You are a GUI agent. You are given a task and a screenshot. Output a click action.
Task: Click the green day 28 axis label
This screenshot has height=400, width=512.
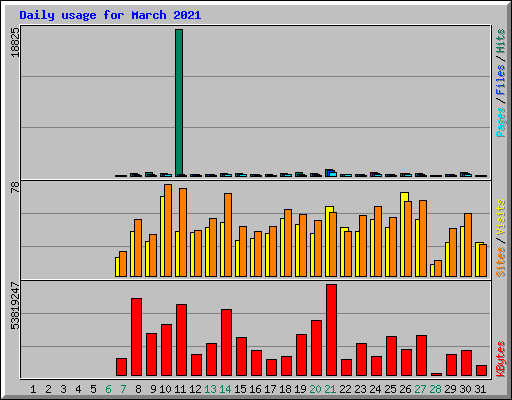(435, 389)
